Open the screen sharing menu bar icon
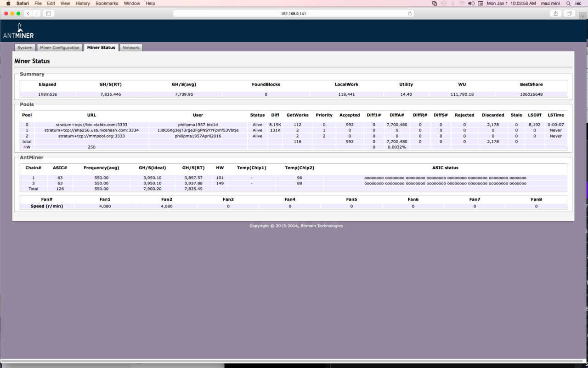Screen dimensions: 588x368 coord(435,3)
